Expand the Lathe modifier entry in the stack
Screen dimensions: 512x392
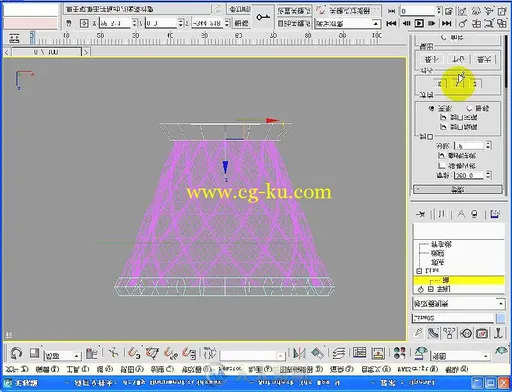point(430,289)
